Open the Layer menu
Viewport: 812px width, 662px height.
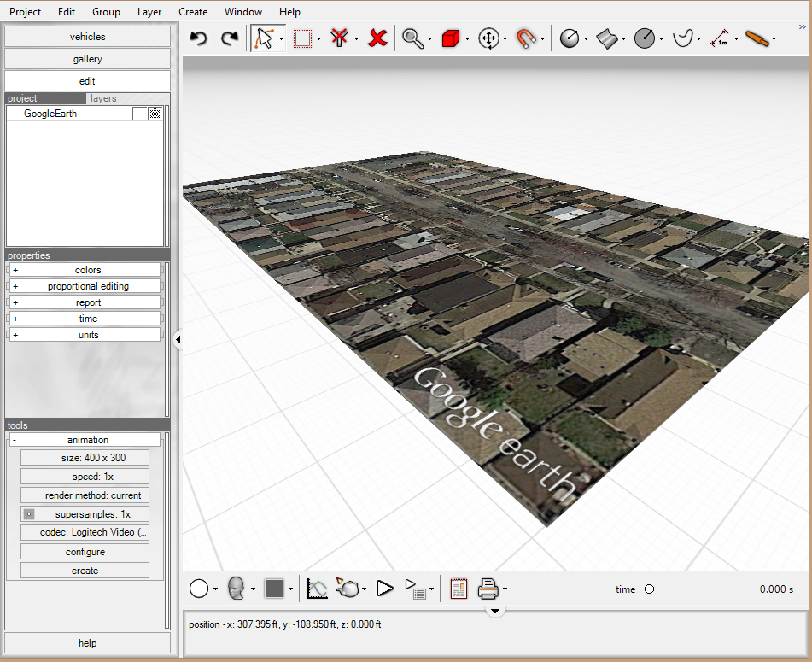(149, 11)
